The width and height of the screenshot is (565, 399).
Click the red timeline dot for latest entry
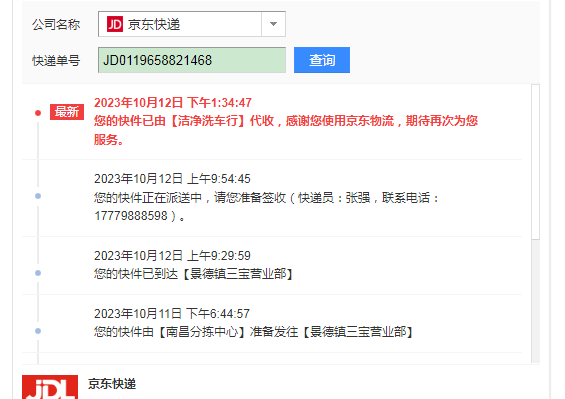38,113
